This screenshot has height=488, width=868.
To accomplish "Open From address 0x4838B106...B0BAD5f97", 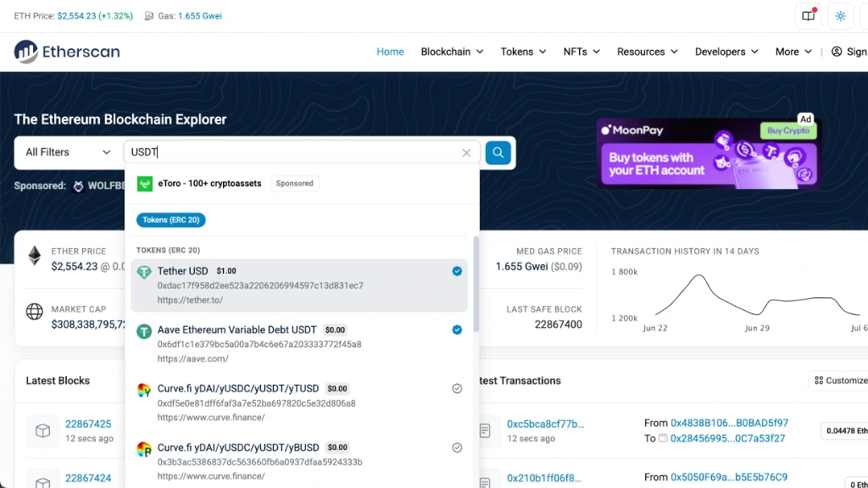I will (x=729, y=423).
